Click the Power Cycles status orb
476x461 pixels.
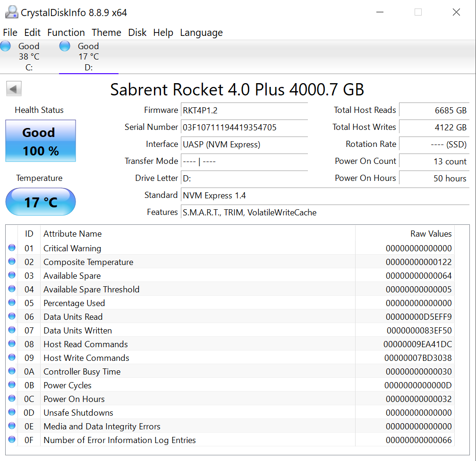coord(12,385)
